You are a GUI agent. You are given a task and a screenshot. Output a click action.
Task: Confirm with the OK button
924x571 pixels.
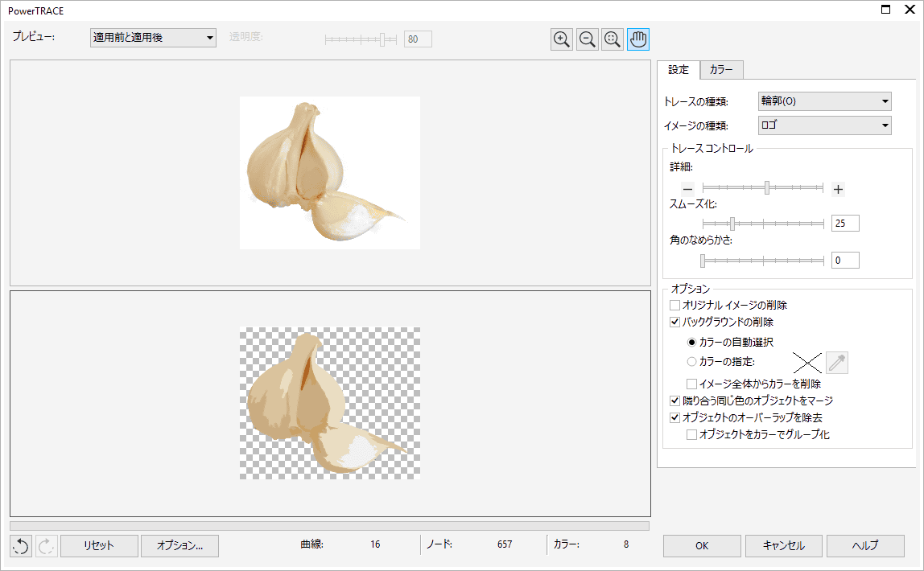(x=702, y=546)
